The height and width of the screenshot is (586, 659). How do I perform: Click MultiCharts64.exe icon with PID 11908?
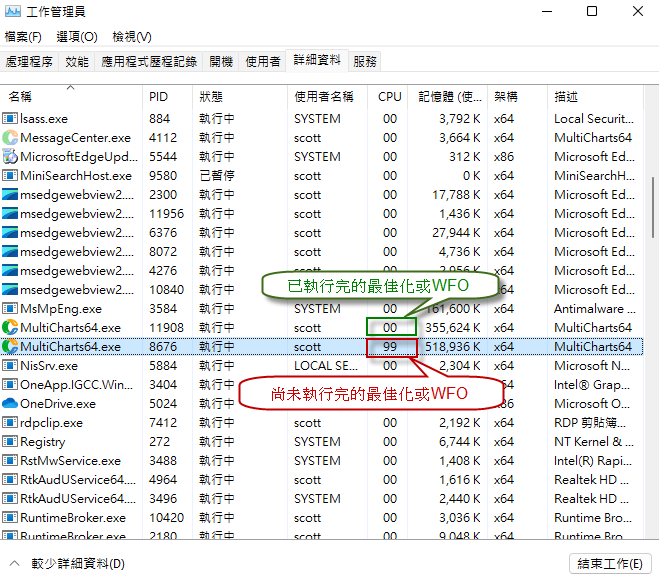10,327
